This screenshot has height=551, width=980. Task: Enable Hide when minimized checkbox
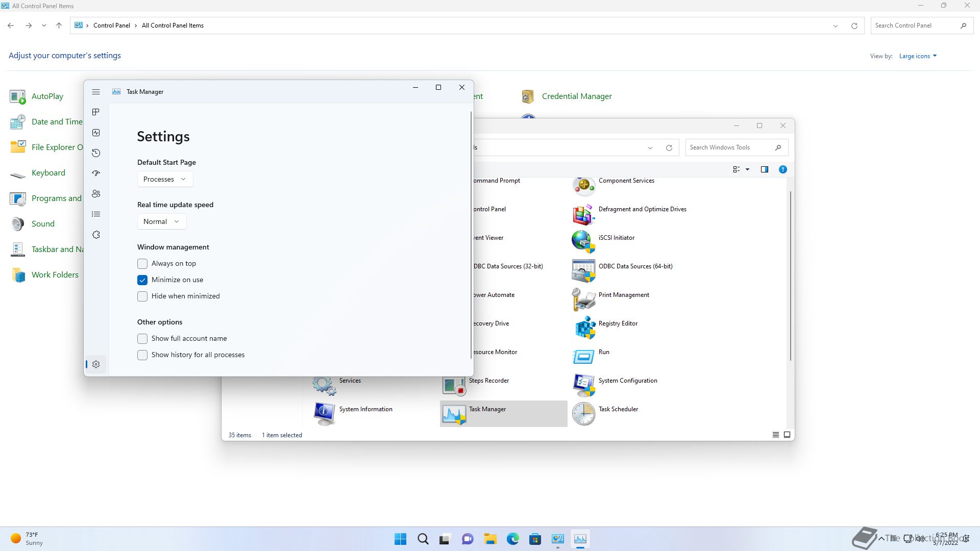[x=142, y=296]
